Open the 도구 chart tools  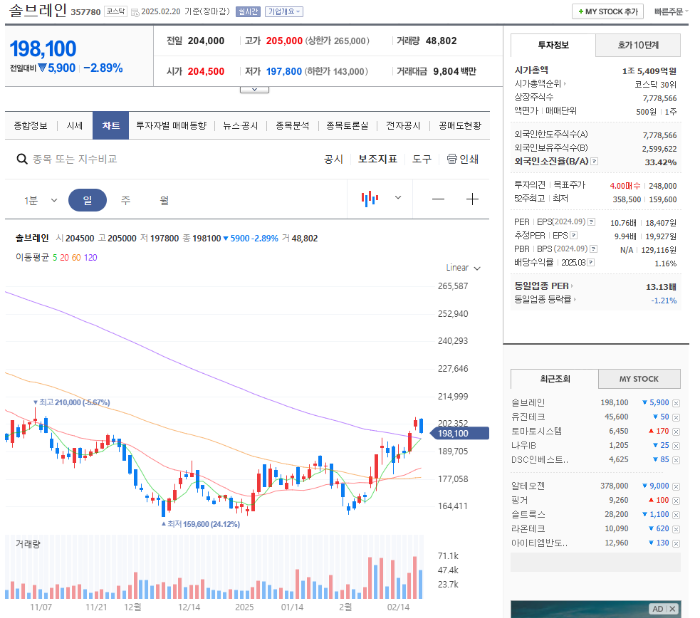421,159
